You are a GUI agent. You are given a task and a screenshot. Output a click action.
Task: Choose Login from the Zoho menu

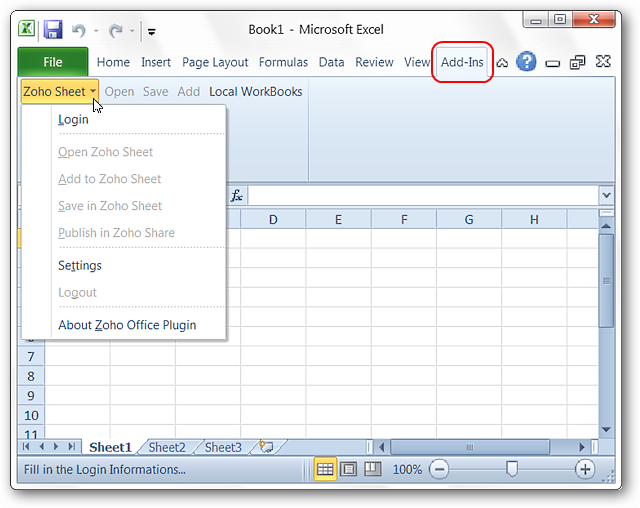point(138,120)
